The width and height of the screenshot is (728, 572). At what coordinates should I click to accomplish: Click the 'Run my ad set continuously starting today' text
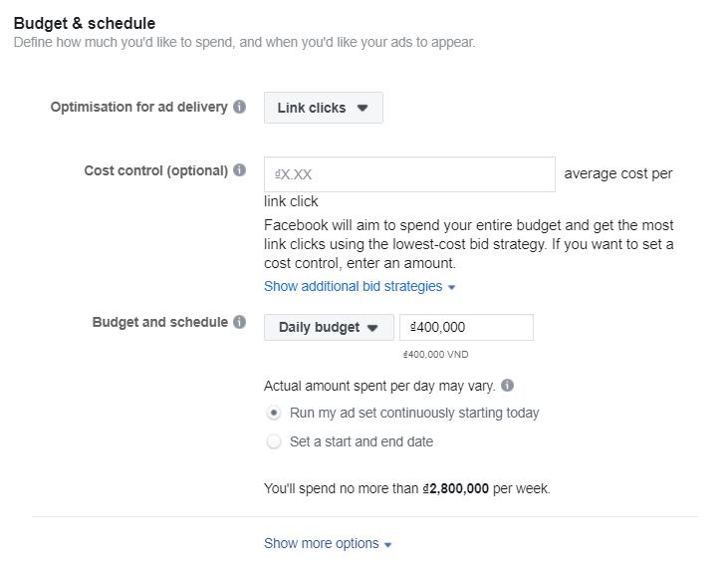click(414, 413)
